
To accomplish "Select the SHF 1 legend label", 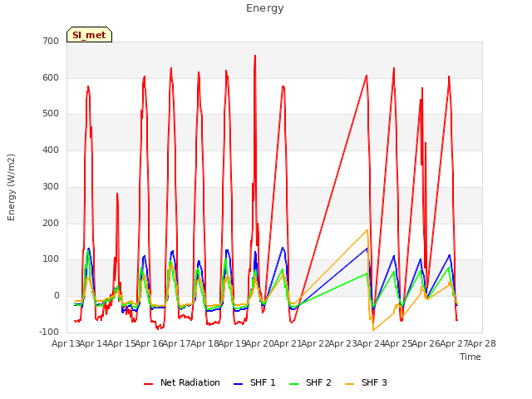I will pos(263,382).
